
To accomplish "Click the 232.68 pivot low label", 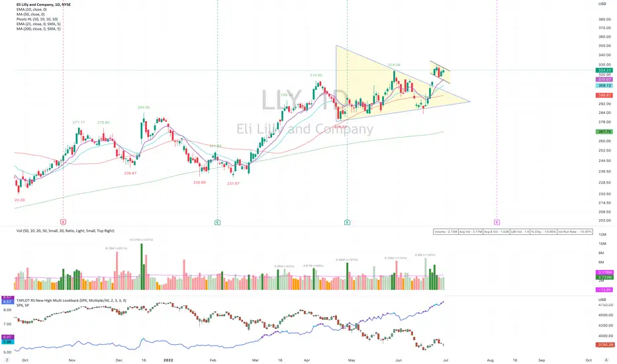I will pos(199,182).
